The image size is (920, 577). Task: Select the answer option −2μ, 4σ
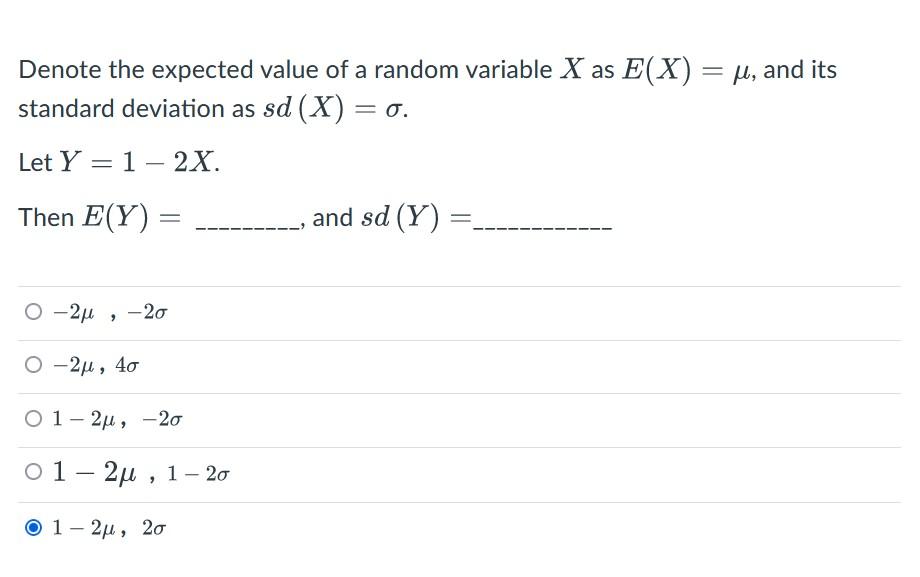tap(95, 364)
